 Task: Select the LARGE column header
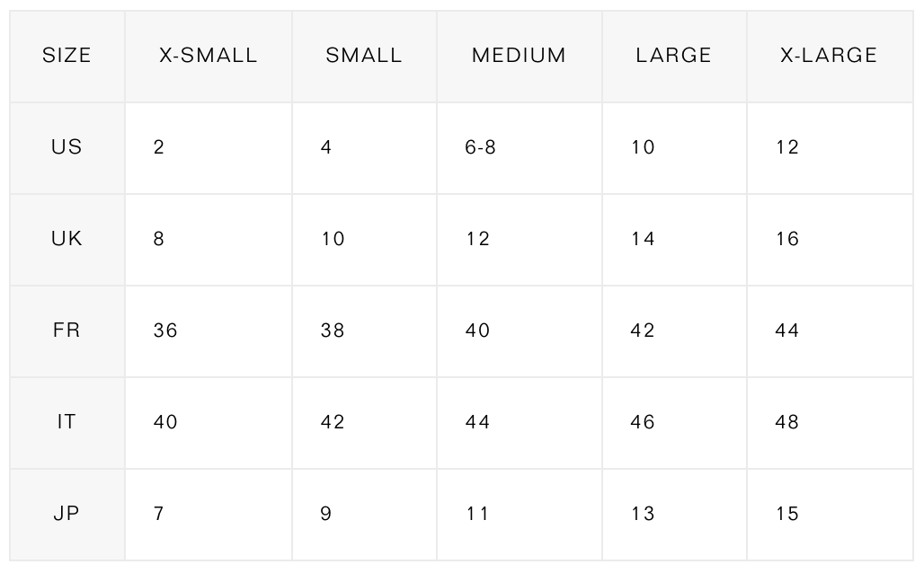coord(673,56)
